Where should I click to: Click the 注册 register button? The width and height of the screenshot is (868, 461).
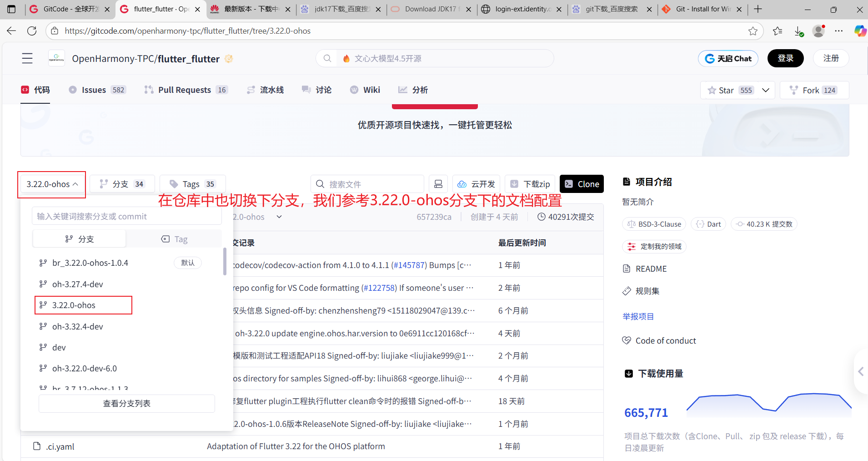tap(831, 58)
